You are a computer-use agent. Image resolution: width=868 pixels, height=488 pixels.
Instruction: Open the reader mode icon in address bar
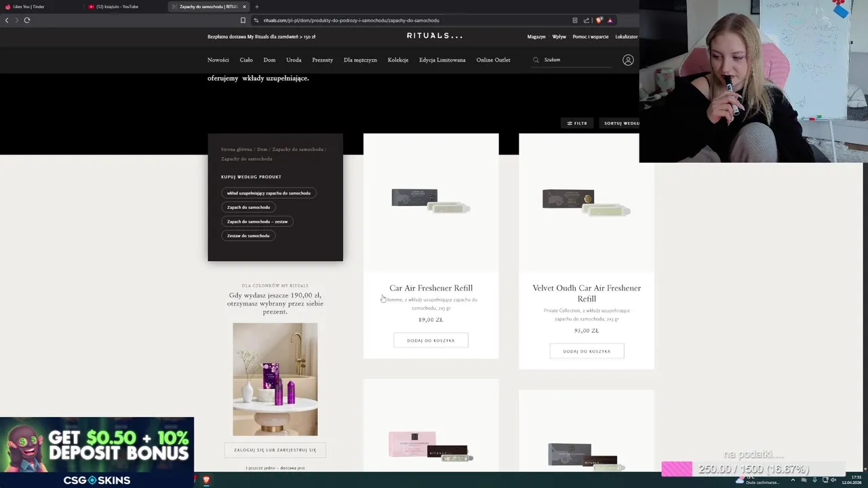[x=575, y=20]
